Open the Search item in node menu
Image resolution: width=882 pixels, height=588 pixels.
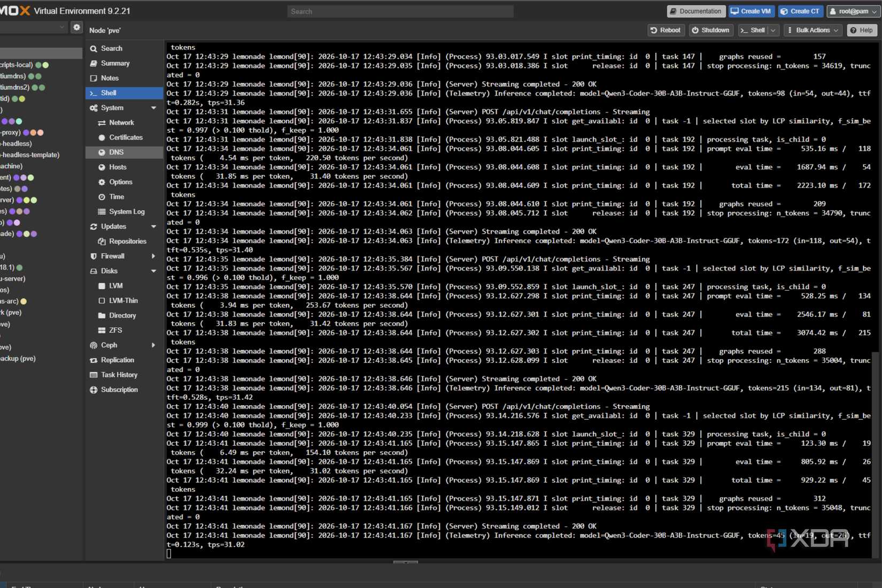[124, 48]
